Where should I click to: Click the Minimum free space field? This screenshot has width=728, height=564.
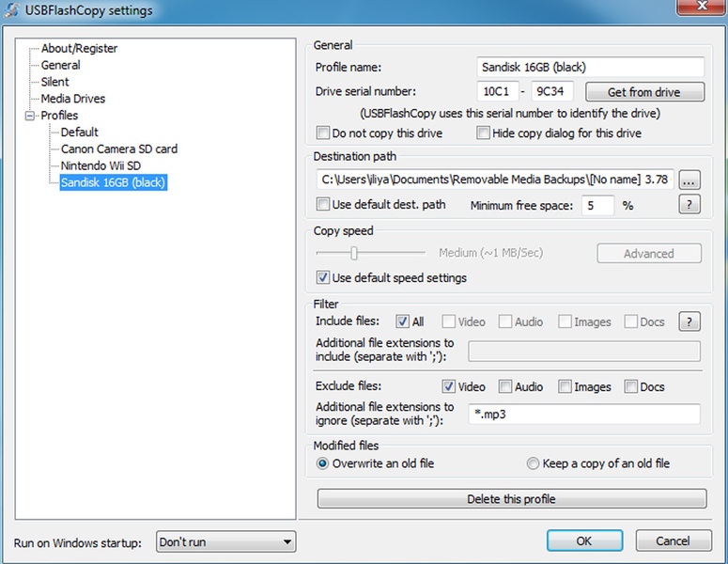(598, 205)
